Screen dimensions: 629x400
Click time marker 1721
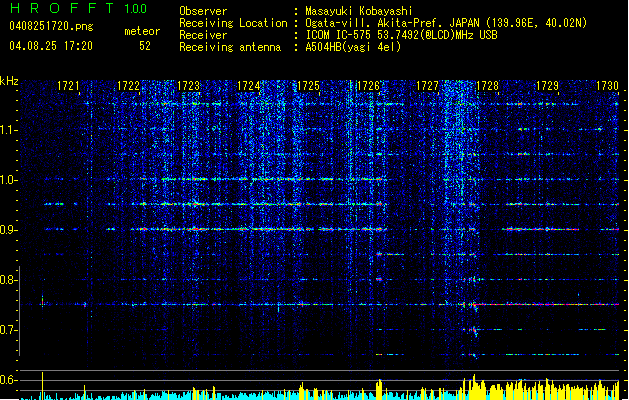[68, 86]
